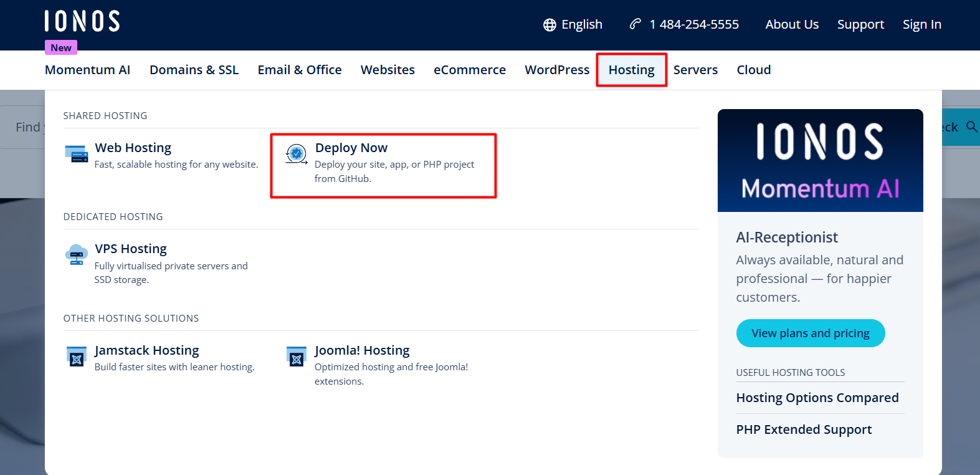Open the Websites menu
Screen dimensions: 980x475
[x=388, y=70]
